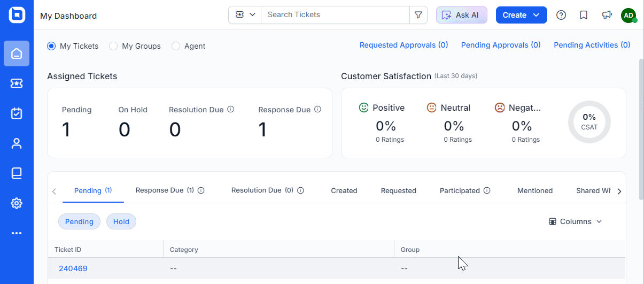Image resolution: width=644 pixels, height=284 pixels.
Task: Click the Search Tickets input field
Action: click(335, 15)
